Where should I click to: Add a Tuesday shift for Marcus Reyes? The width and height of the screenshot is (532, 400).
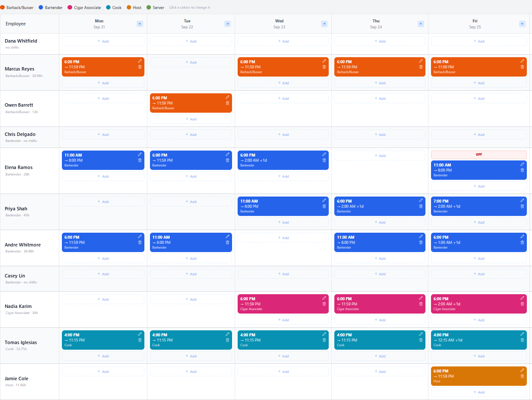tap(191, 62)
